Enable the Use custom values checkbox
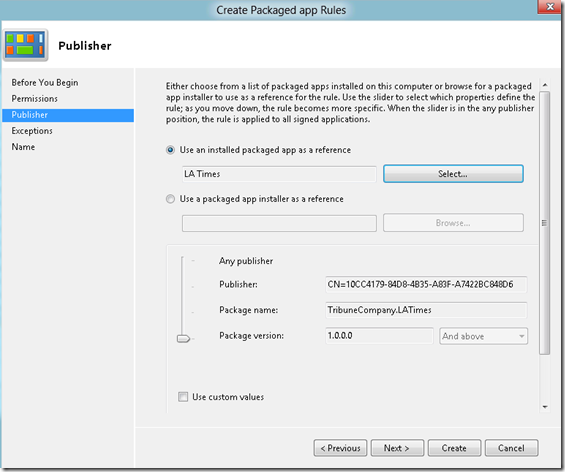The height and width of the screenshot is (472, 565). tap(183, 397)
